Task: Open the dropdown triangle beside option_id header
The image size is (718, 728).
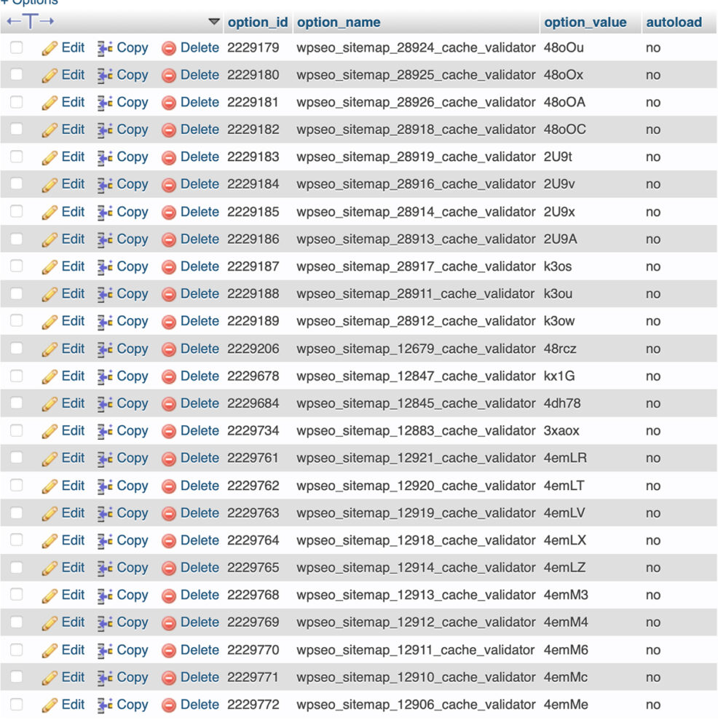Action: [x=214, y=23]
